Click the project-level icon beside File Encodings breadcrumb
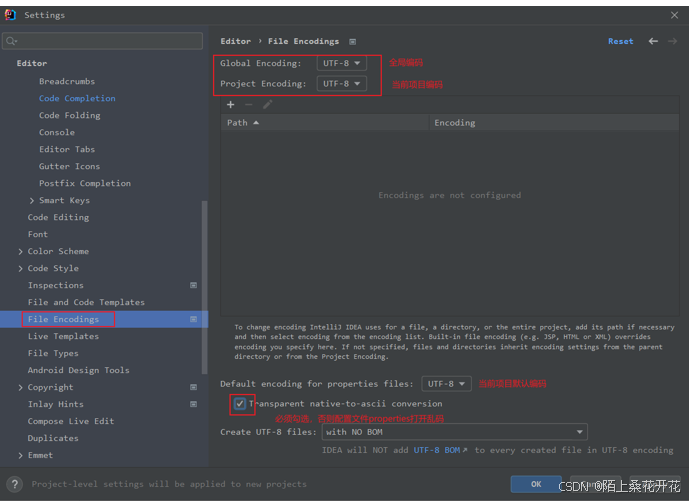Viewport: 689px width, 501px height. [352, 42]
